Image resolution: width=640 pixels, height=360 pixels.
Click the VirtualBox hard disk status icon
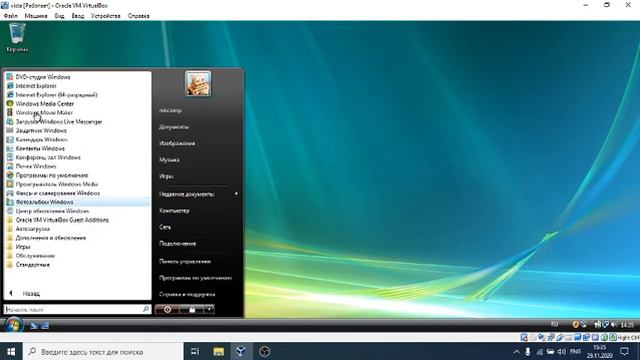click(x=524, y=337)
